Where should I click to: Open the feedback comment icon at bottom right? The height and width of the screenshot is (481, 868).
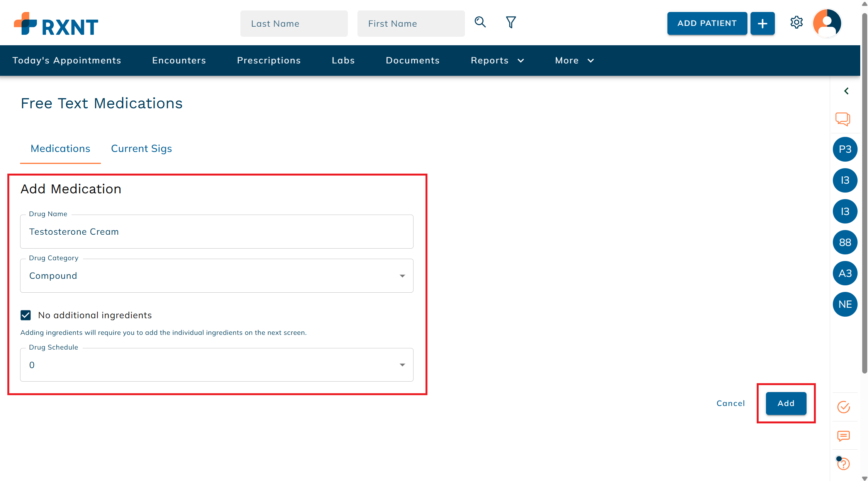[843, 436]
